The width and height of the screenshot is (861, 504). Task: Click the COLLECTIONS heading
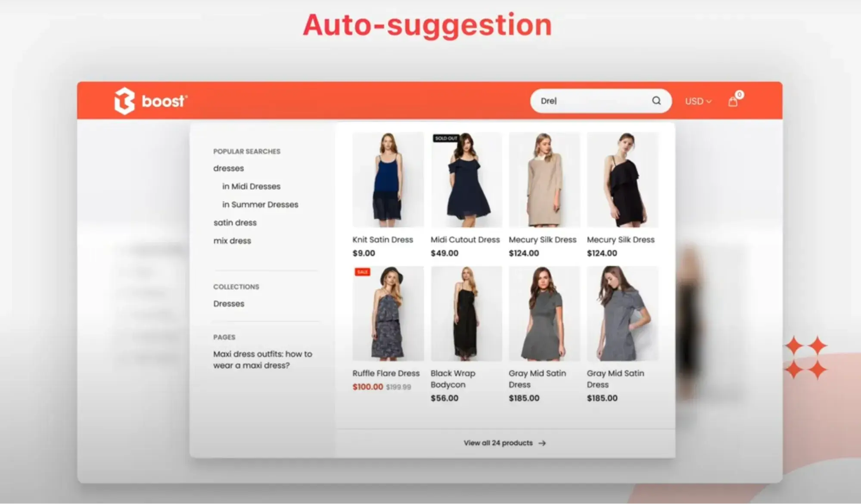[x=236, y=287]
